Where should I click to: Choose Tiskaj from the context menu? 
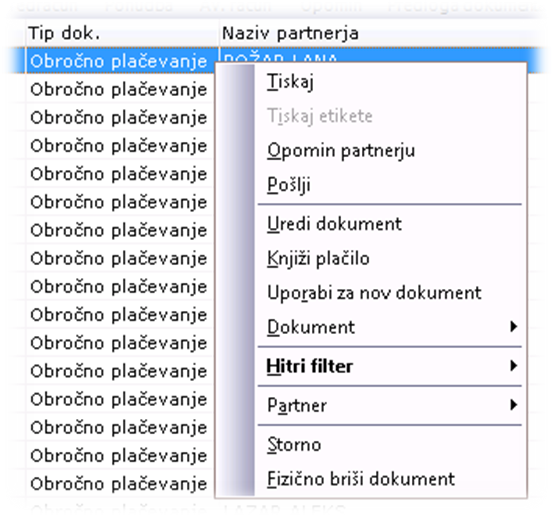pos(290,82)
